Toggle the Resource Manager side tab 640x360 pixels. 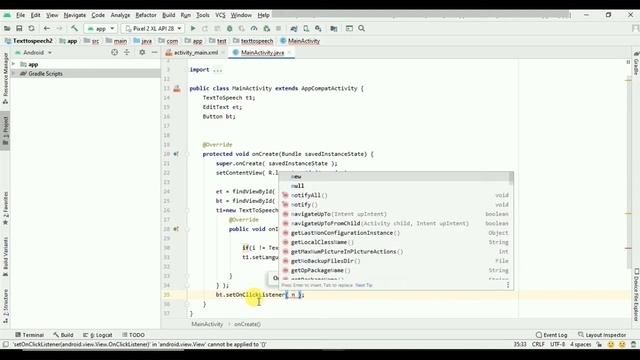[x=5, y=78]
